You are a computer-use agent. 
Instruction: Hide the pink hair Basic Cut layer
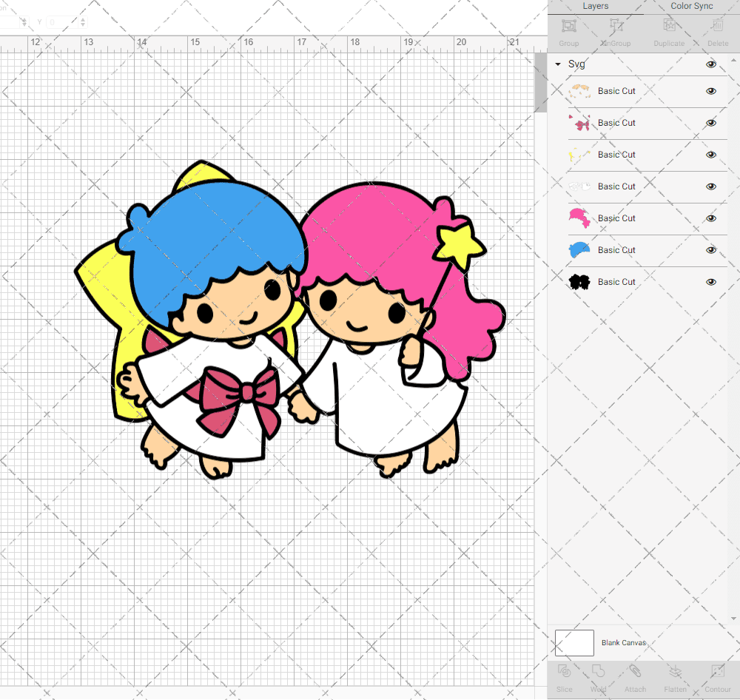click(x=711, y=218)
